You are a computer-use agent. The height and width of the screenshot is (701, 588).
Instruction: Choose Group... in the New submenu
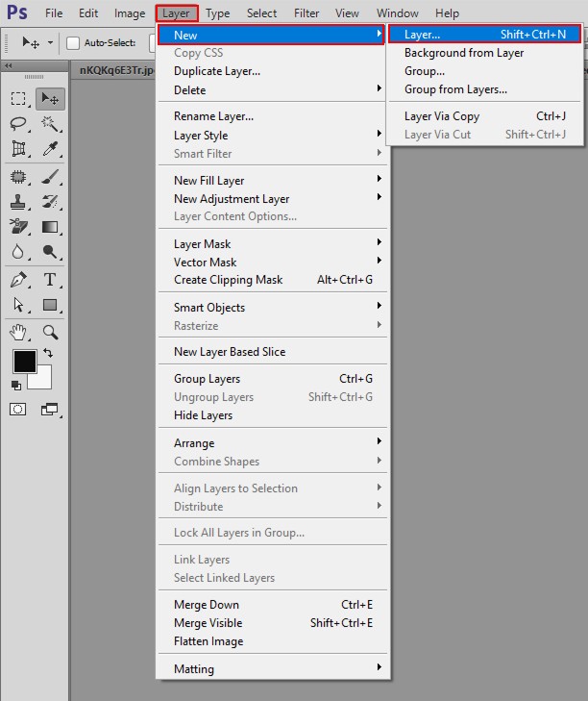pos(485,71)
